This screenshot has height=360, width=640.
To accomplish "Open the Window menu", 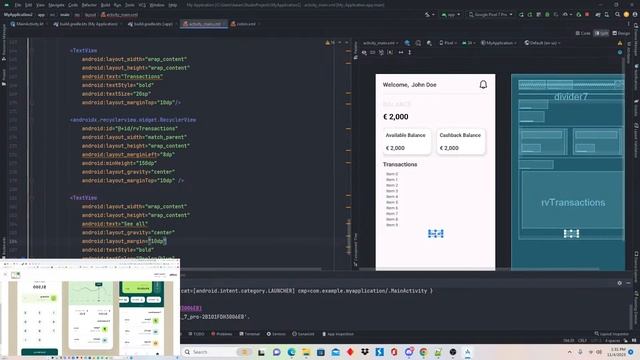I will [x=157, y=5].
